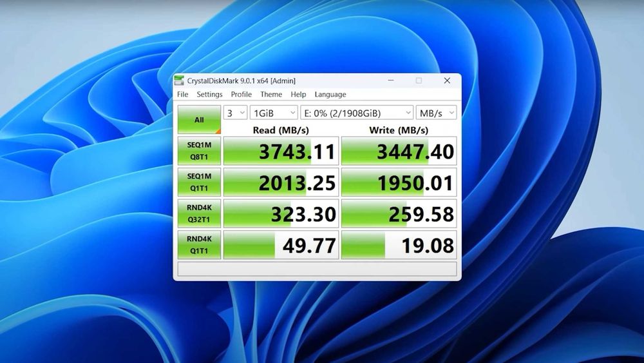Image resolution: width=644 pixels, height=363 pixels.
Task: Click the SEQ1M Q8T1 write result 3447.40
Action: coord(399,151)
